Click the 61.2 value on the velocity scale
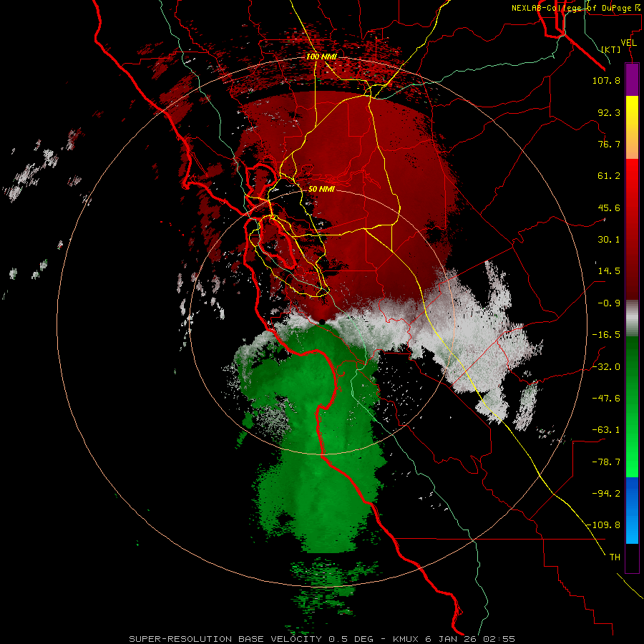This screenshot has width=644, height=644. point(609,176)
